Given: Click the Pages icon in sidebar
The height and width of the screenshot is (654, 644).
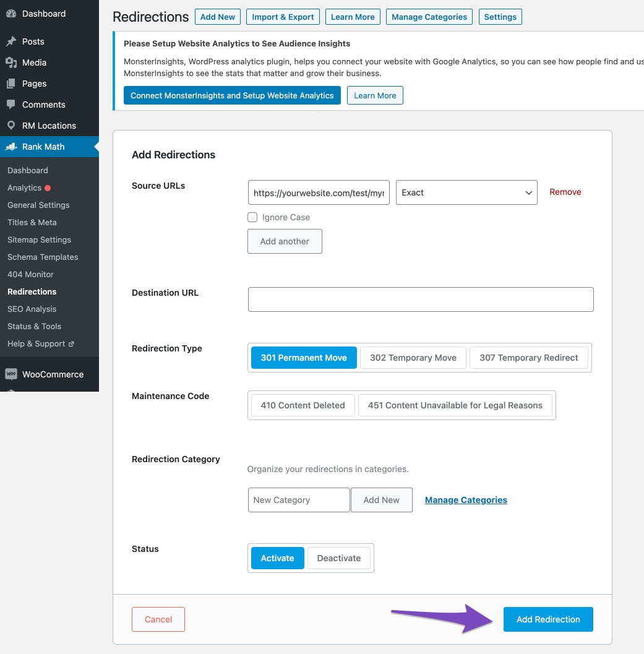Looking at the screenshot, I should tap(11, 84).
